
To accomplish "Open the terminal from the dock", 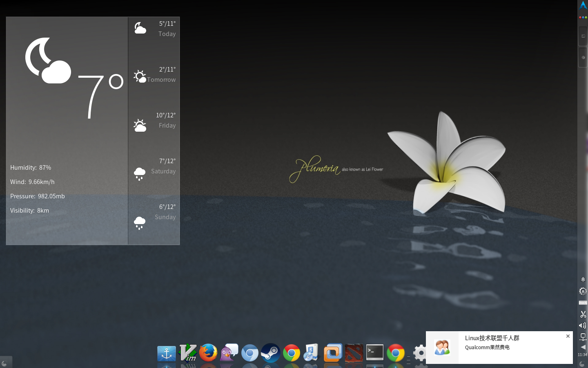I will tap(374, 352).
